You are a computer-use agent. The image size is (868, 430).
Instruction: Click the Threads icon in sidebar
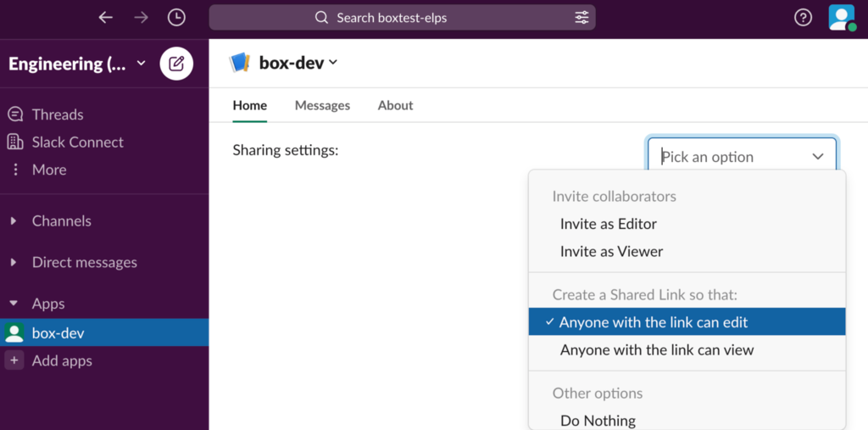(x=15, y=114)
